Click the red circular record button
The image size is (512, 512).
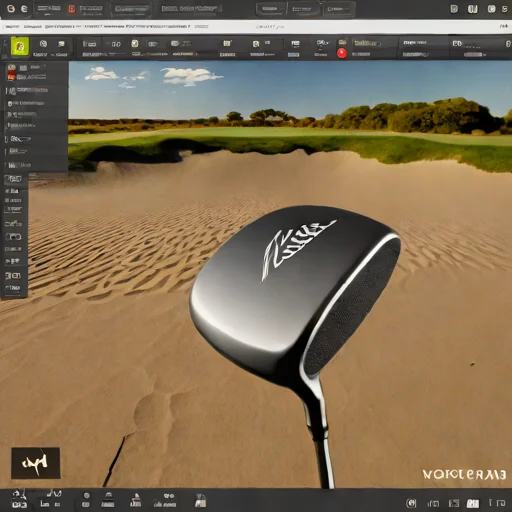coord(342,53)
